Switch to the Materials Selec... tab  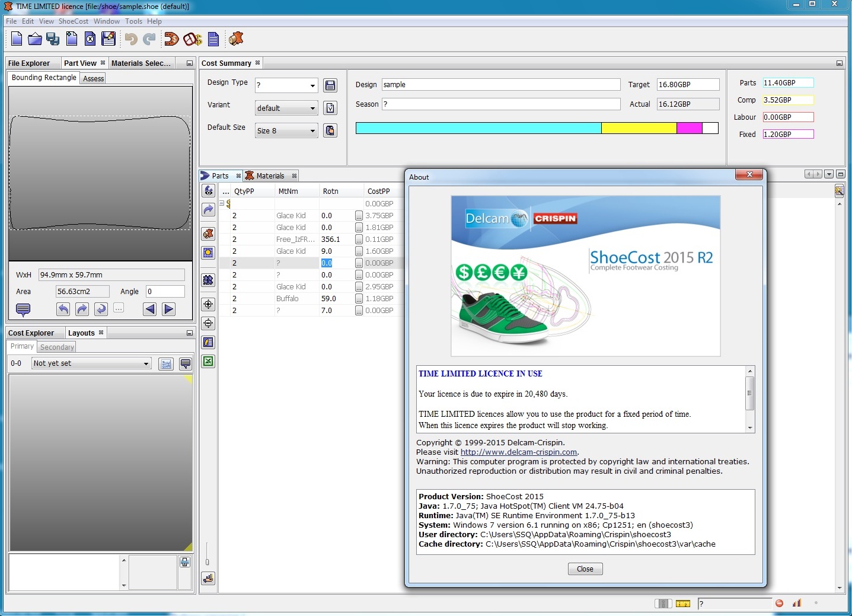141,63
